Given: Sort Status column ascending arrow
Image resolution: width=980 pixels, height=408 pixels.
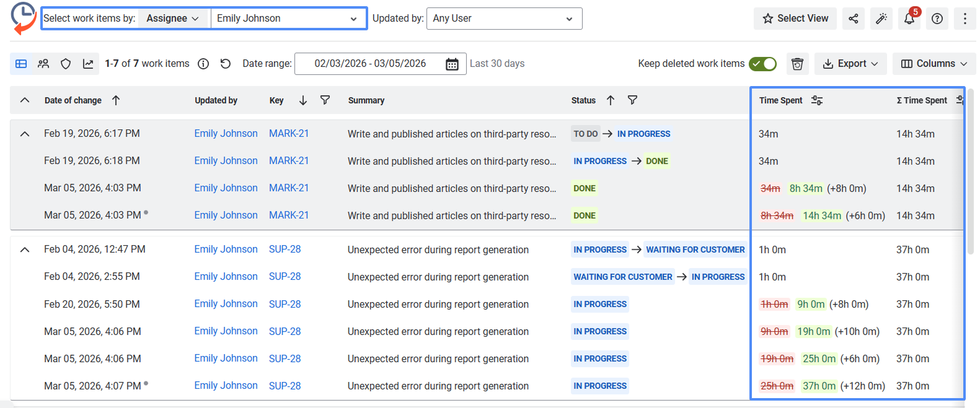Looking at the screenshot, I should [x=611, y=100].
